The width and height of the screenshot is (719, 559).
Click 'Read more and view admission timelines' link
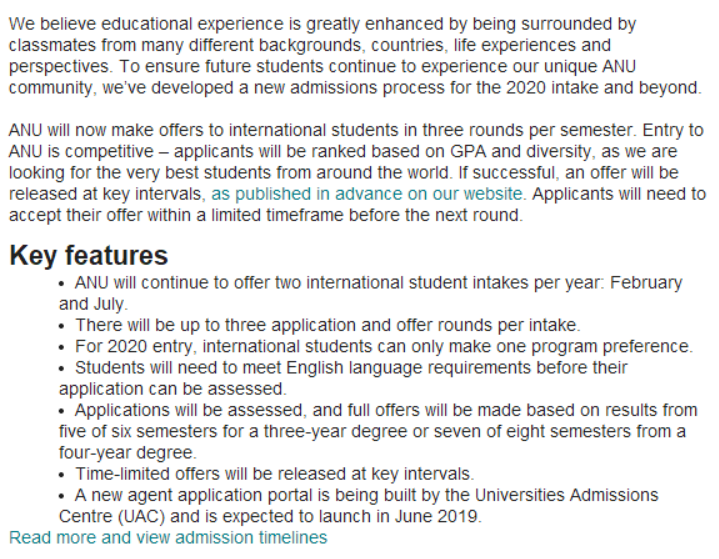(168, 537)
